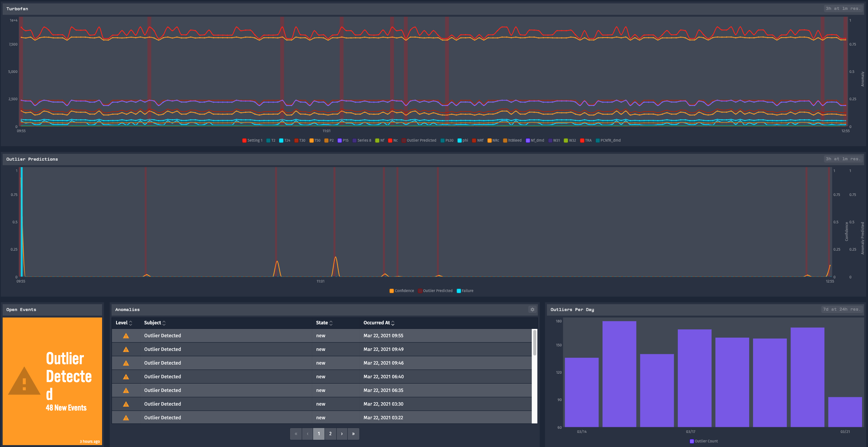Screen dimensions: 868x447
Task: Toggle Series 8 in Turbofan legend
Action: point(362,141)
